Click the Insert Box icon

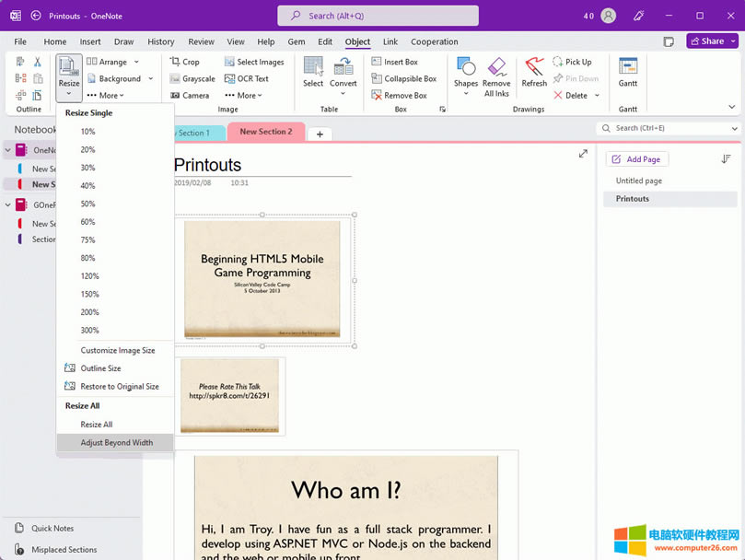[x=377, y=62]
